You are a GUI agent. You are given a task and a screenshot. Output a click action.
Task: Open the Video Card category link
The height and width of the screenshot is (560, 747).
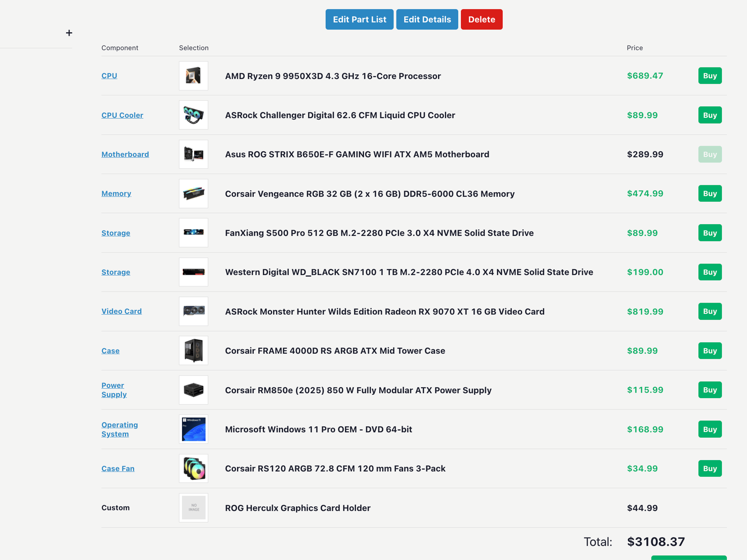click(x=121, y=311)
